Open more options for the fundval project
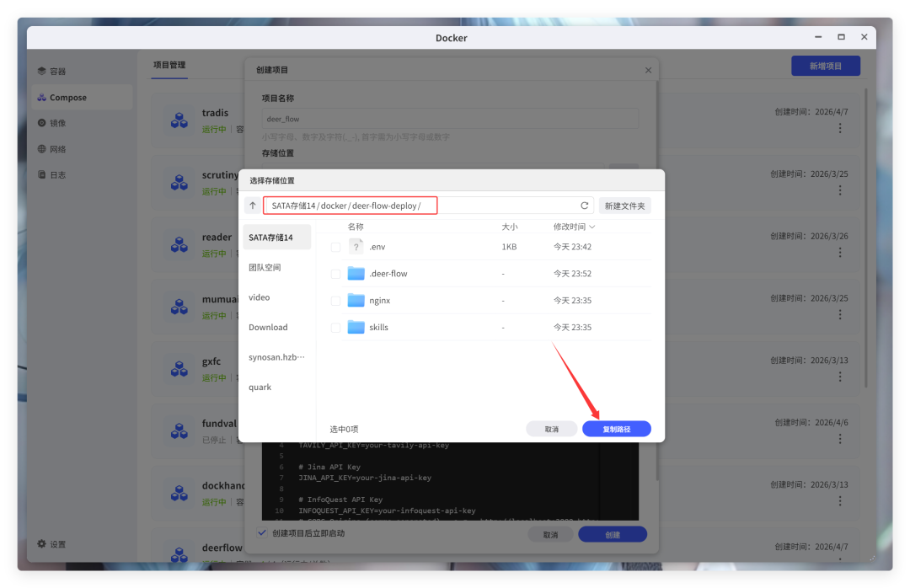This screenshot has height=588, width=910. point(840,439)
